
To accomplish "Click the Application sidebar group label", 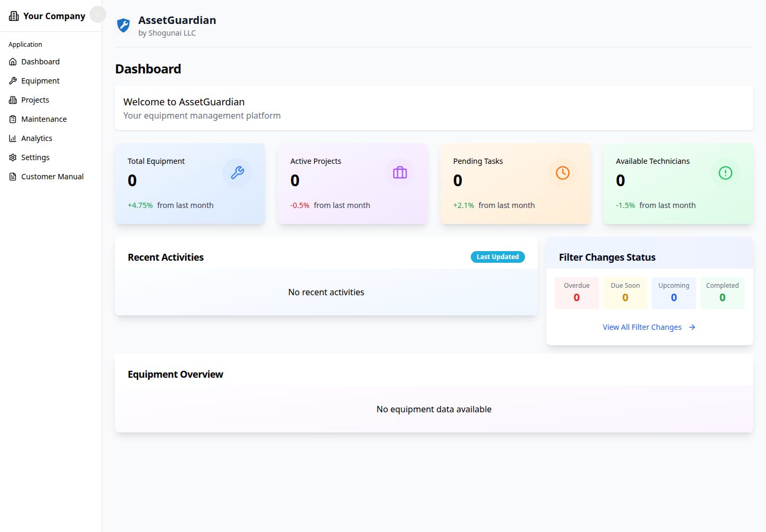I will point(25,44).
